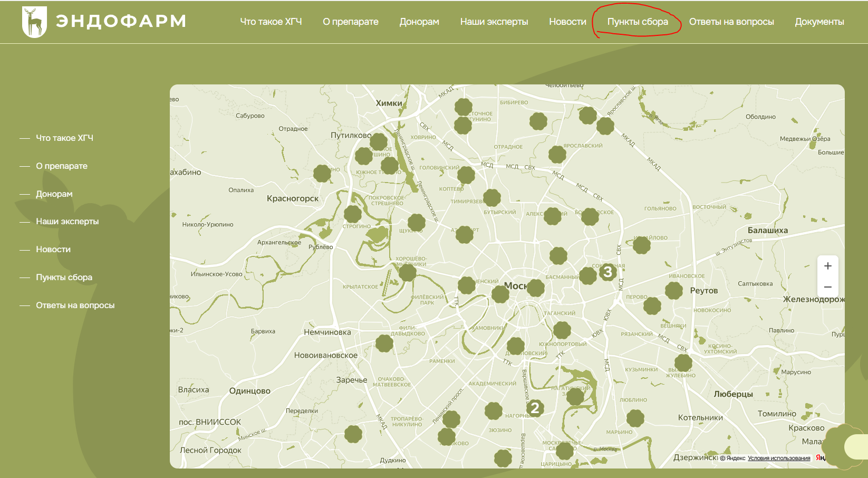Select the marker above Выхино-Жулебино
This screenshot has width=868, height=478.
point(683,363)
